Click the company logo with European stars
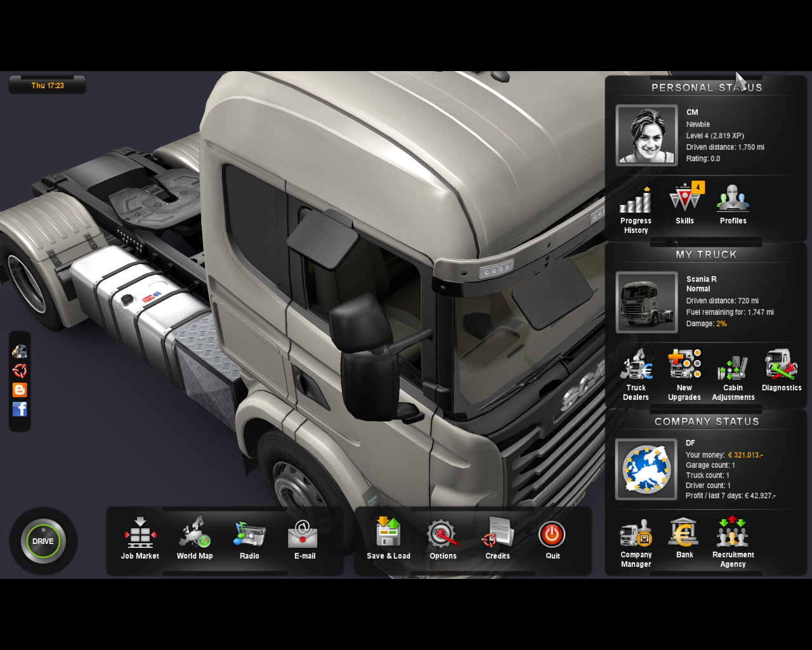 646,469
